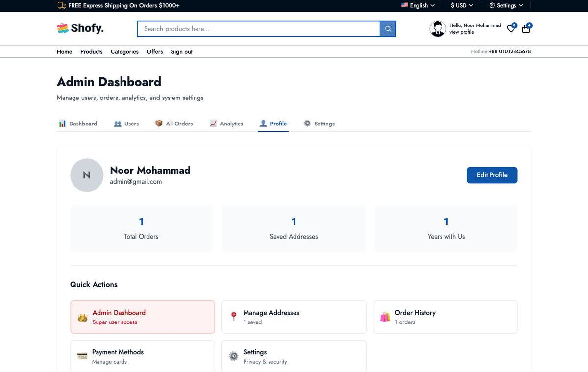Click the shopping bags icon on Order History
The image size is (588, 372).
pyautogui.click(x=385, y=317)
